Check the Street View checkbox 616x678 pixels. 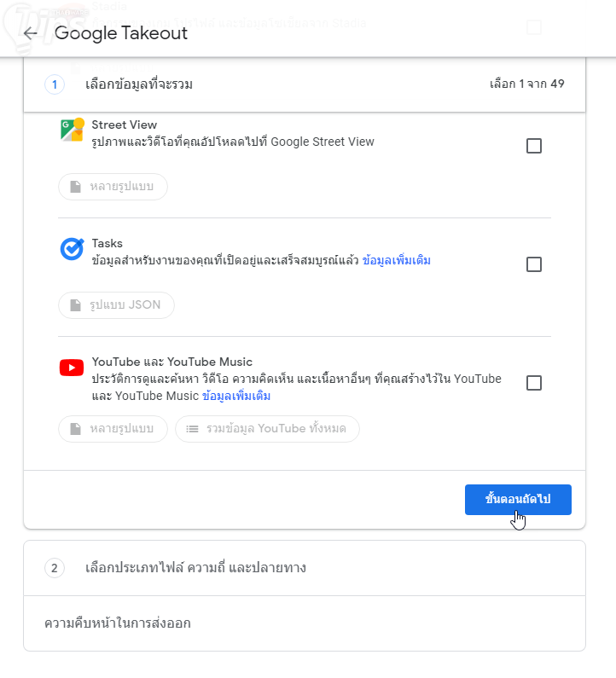534,146
